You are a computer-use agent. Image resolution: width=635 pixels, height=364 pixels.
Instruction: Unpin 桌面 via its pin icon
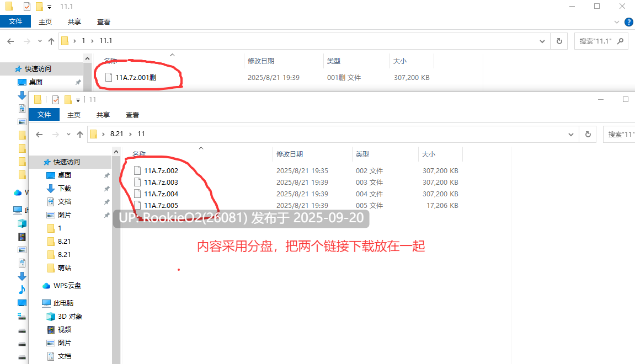pos(106,175)
